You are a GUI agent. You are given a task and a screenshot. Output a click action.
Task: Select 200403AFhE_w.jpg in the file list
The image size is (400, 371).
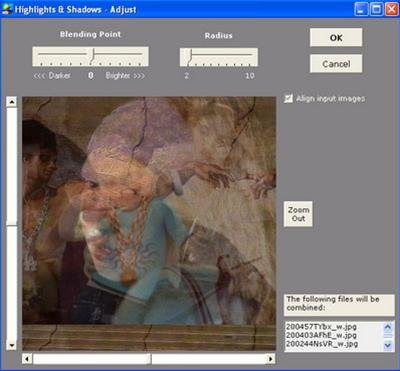321,335
